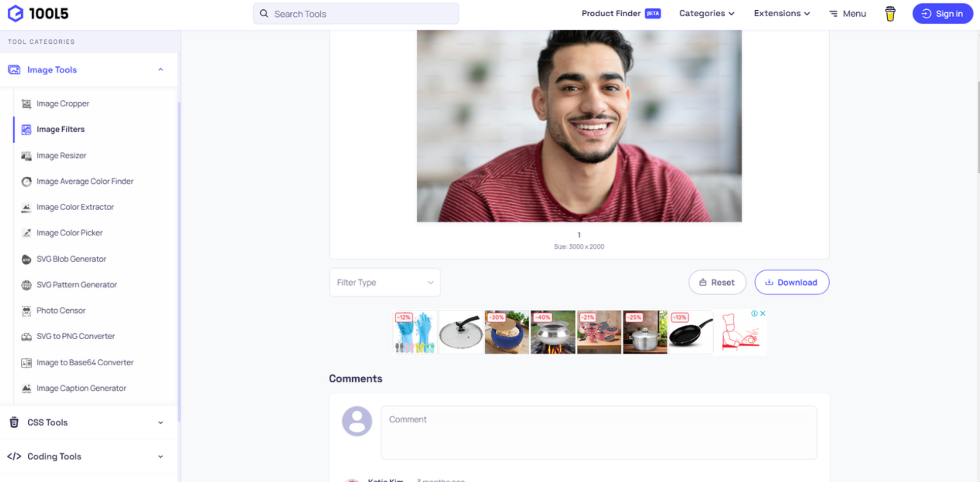Click the Image Cropper tool icon
Viewport: 980px width, 482px height.
tap(26, 103)
